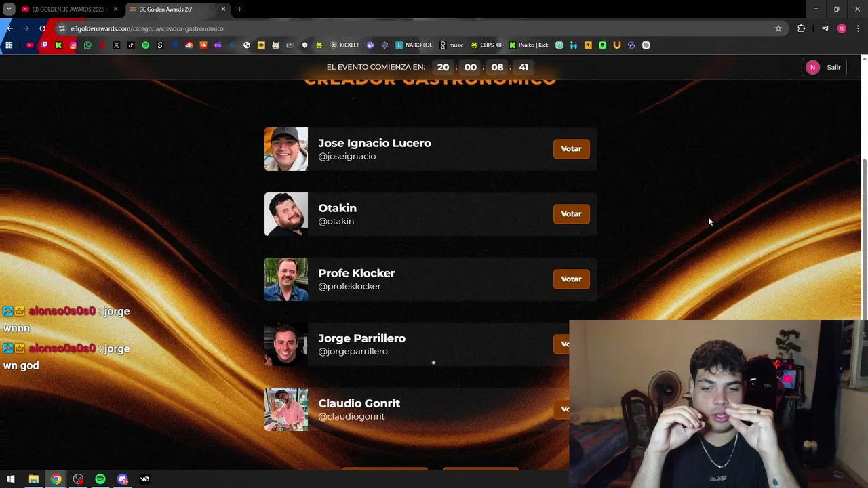This screenshot has height=488, width=868.
Task: Open the music bookmark
Action: click(451, 45)
